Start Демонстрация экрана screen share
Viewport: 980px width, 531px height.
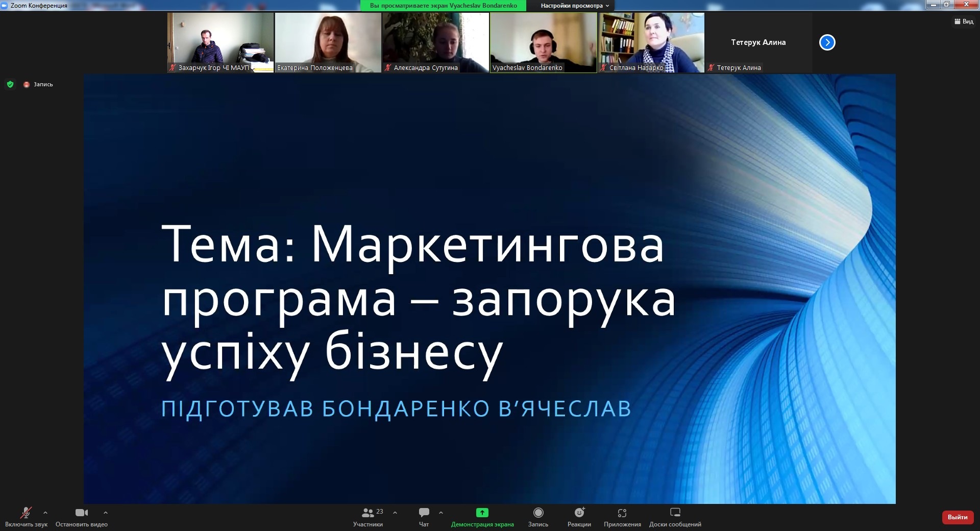pyautogui.click(x=482, y=517)
